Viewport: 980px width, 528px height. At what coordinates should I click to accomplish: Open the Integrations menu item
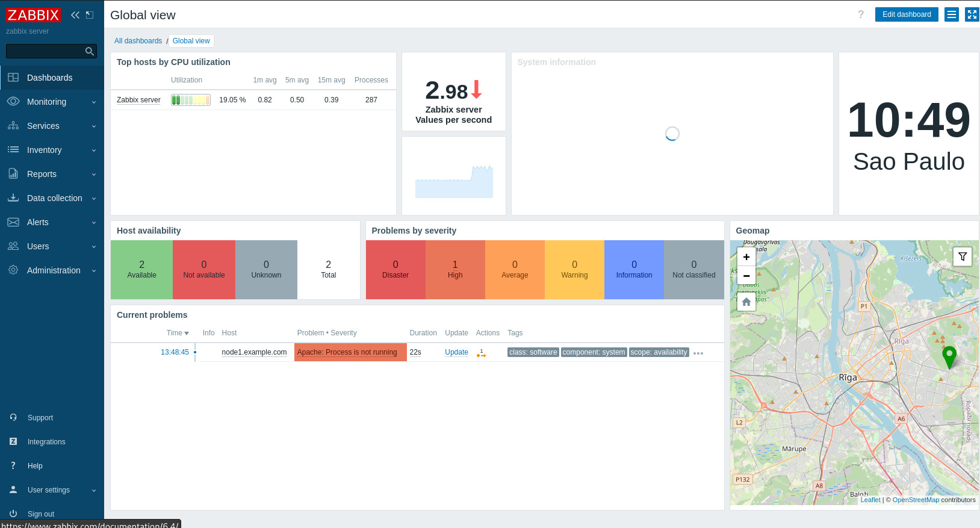pos(52,441)
